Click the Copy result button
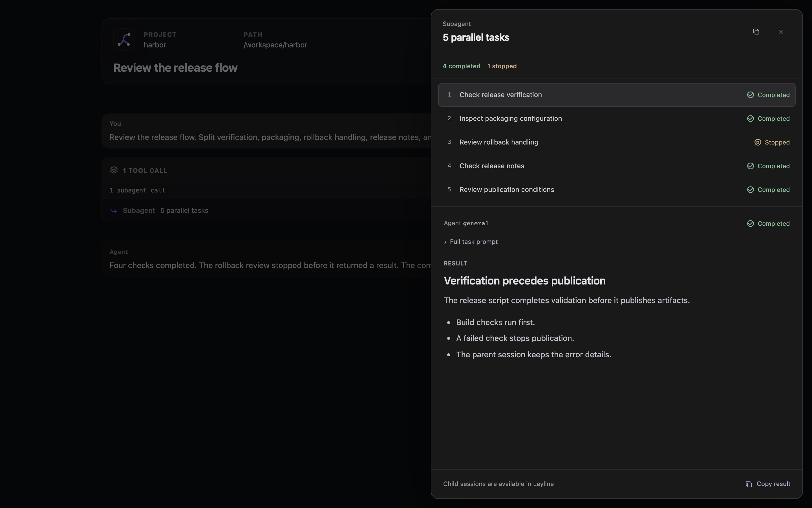The height and width of the screenshot is (508, 812). [x=768, y=484]
